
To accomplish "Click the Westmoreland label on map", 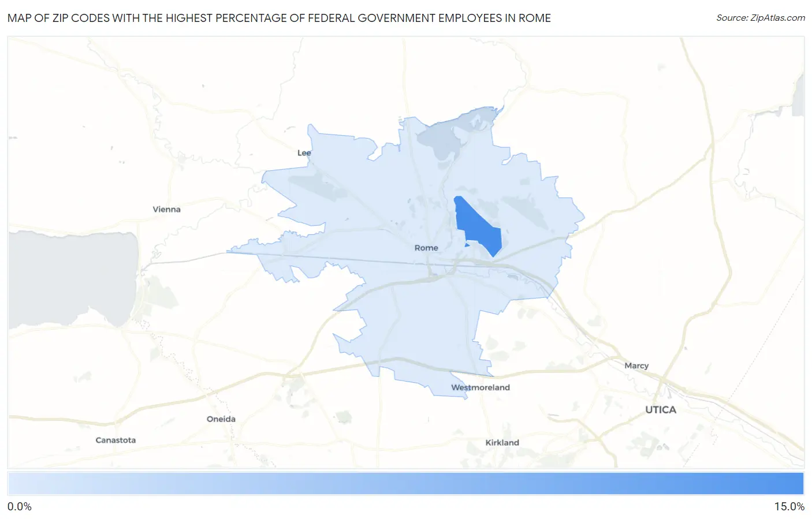I will [481, 387].
